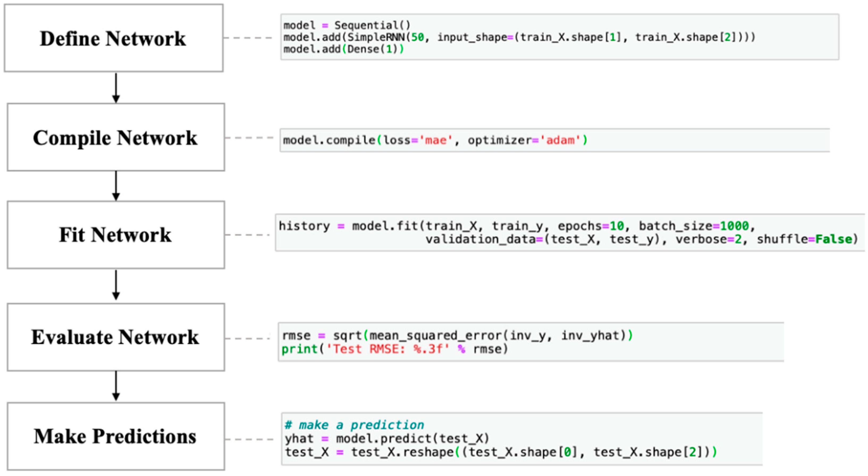
Task: Click the 'mae' loss string
Action: [435, 140]
